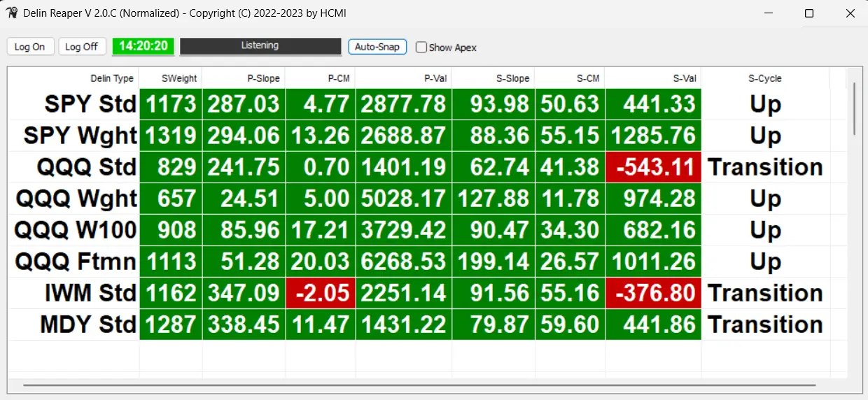Select the P-Slope column header

(263, 78)
